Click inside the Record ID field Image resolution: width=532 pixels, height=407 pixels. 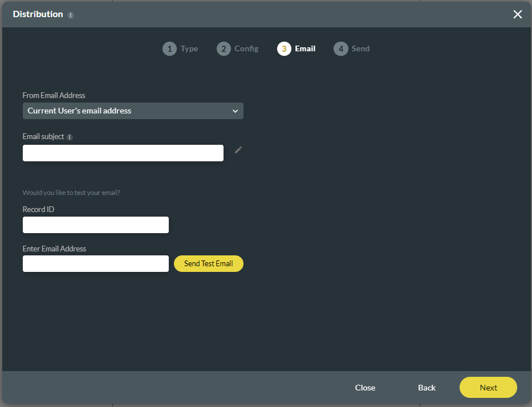coord(95,225)
